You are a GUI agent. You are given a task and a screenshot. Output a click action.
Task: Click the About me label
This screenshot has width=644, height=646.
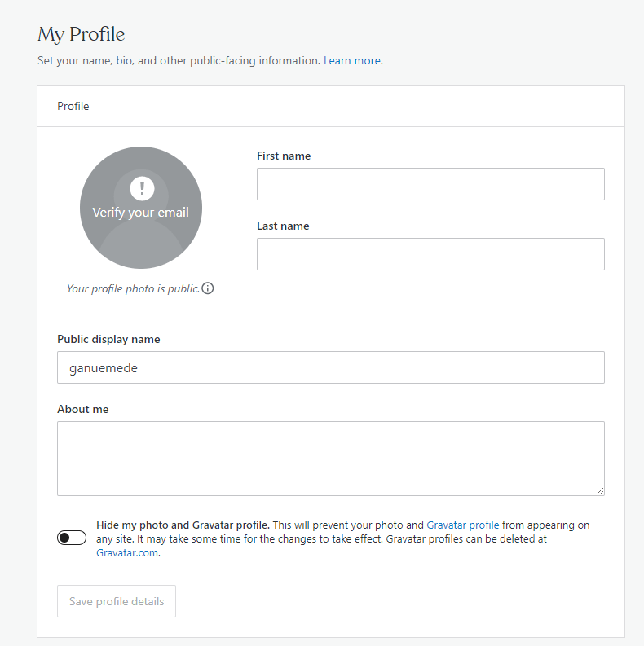(82, 409)
